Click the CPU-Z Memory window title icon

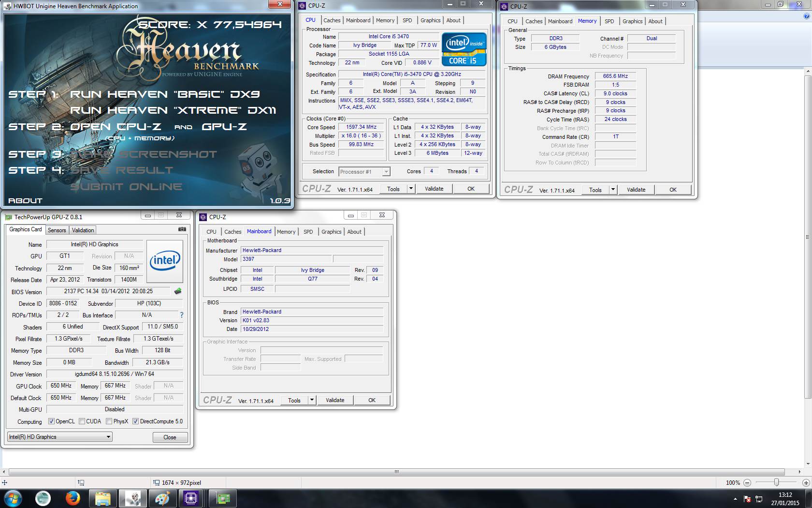504,6
